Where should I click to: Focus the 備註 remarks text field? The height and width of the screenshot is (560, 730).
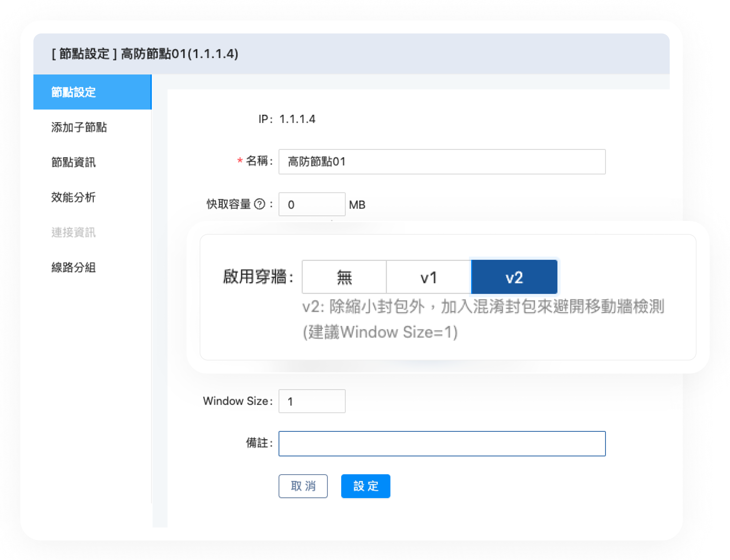442,444
